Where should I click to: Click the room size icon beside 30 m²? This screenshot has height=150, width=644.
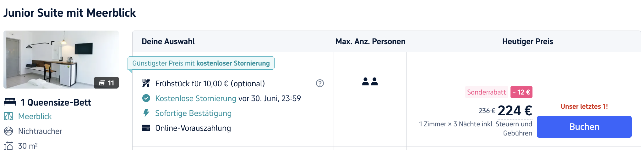pyautogui.click(x=8, y=146)
